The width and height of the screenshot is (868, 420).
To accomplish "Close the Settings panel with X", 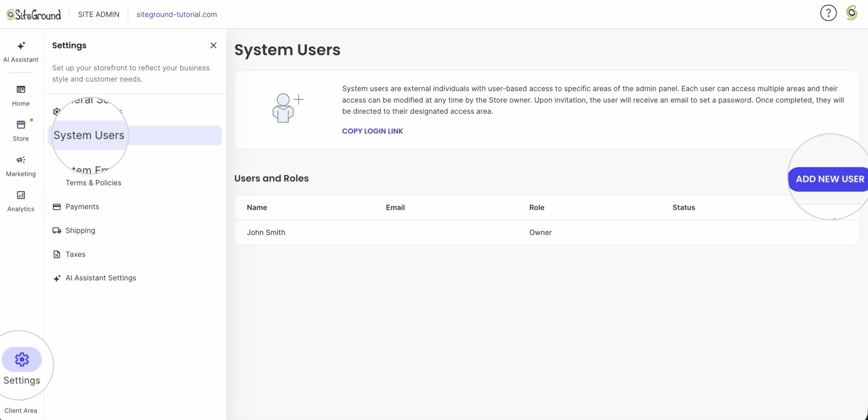I will pos(214,45).
